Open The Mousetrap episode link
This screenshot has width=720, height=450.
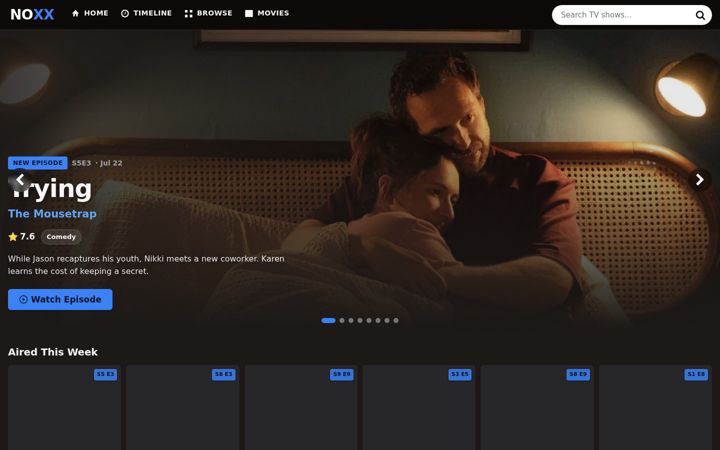(x=52, y=214)
